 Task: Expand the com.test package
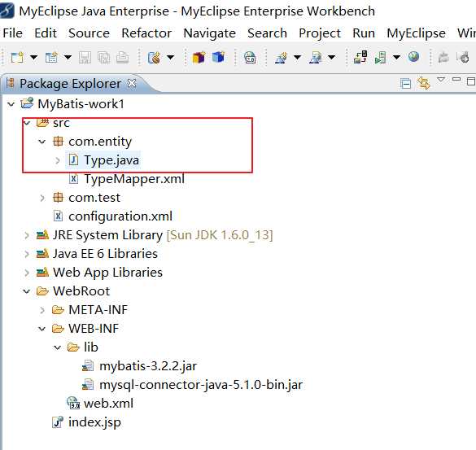(42, 198)
